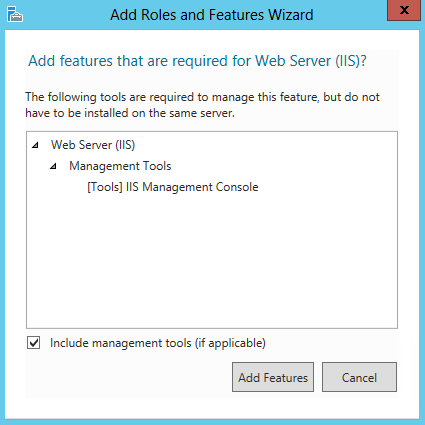Click the Server Manager wizard icon in title bar
The image size is (425, 425).
coord(15,14)
